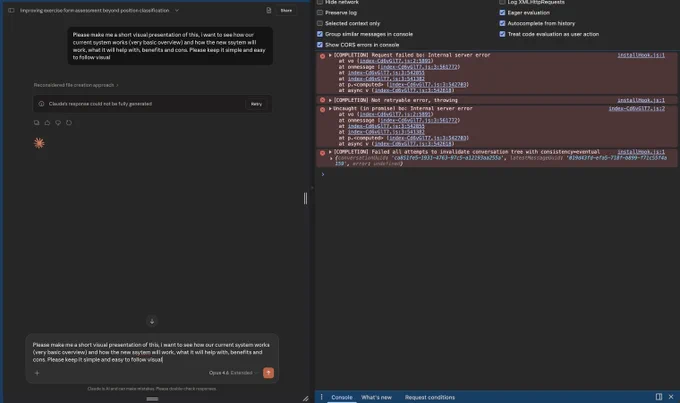Switch to the Request conditions tab

430,397
